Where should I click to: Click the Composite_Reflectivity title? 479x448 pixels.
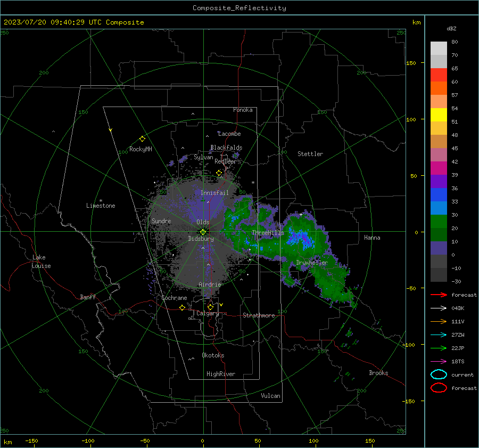pyautogui.click(x=240, y=8)
